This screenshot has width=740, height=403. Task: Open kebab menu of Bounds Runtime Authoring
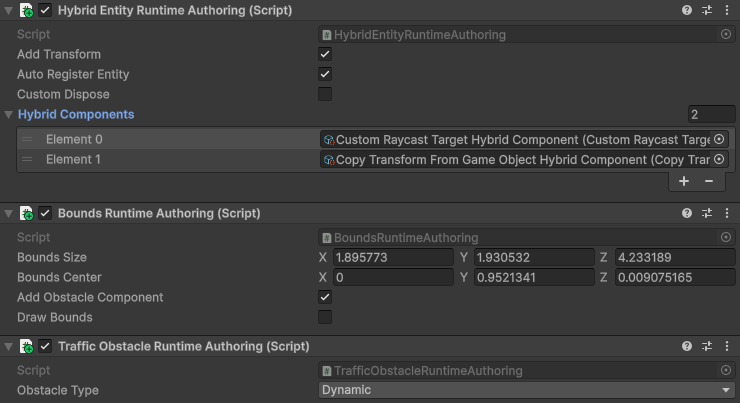coord(727,213)
